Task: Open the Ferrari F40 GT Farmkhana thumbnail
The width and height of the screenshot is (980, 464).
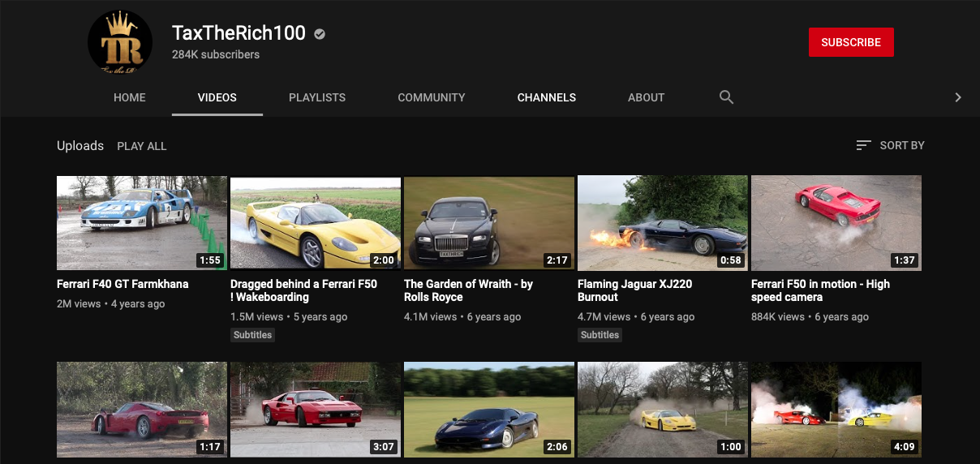Action: [x=142, y=223]
